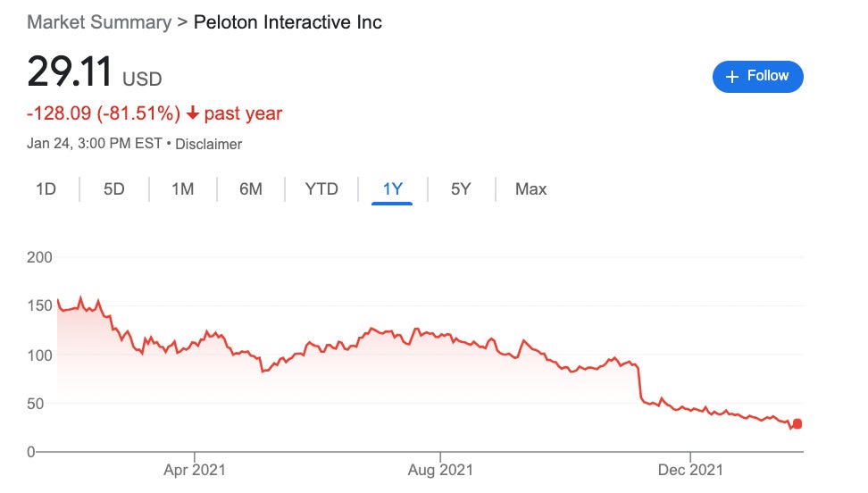Click the Aug 2021 axis label
Viewport: 868px width, 493px height.
coord(439,470)
